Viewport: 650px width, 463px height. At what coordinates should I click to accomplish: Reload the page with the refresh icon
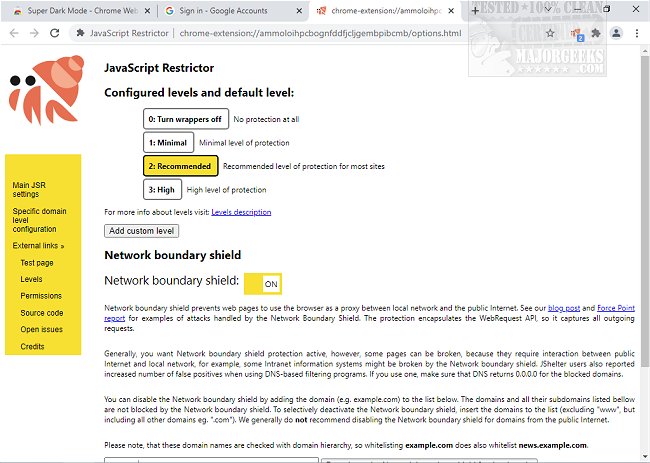(x=57, y=32)
